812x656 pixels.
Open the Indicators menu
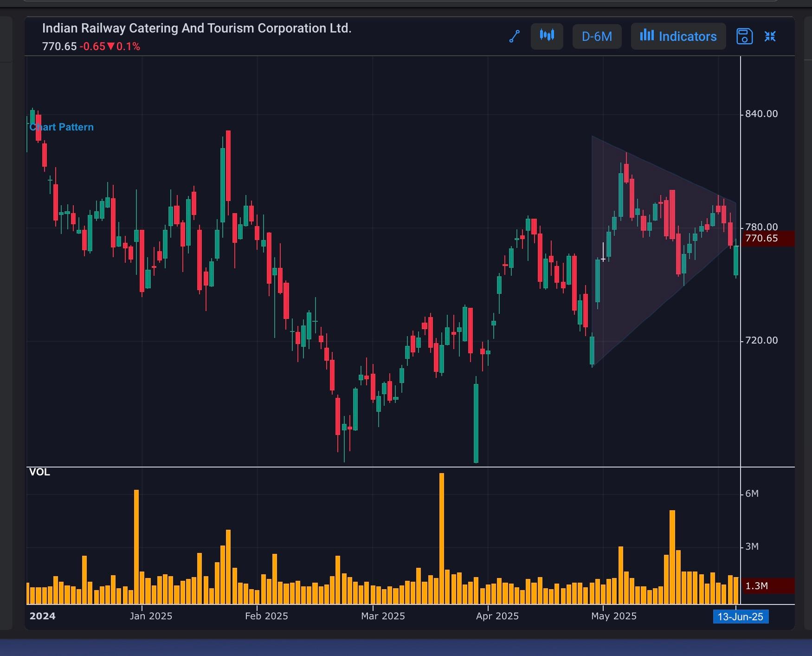[x=678, y=36]
